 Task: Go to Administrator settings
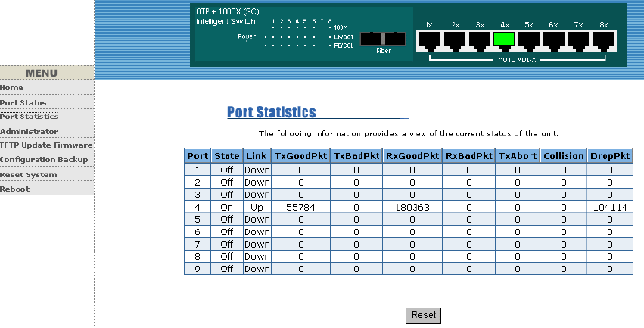pos(29,132)
